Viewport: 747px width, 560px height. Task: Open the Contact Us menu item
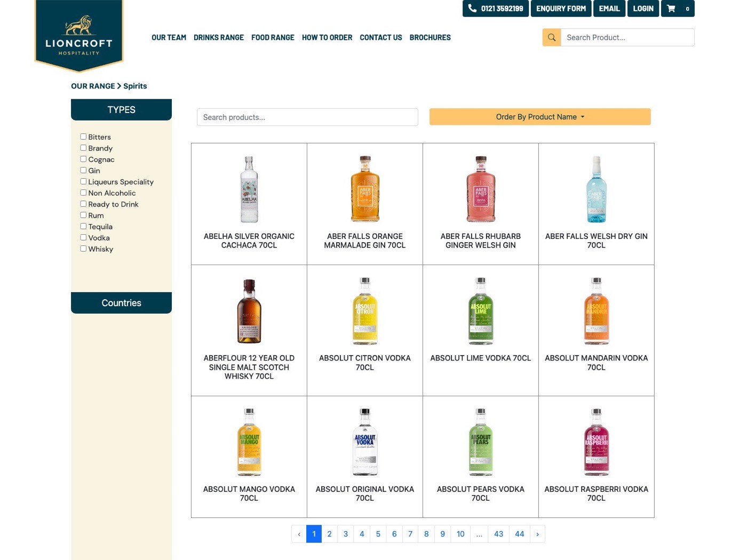(381, 37)
